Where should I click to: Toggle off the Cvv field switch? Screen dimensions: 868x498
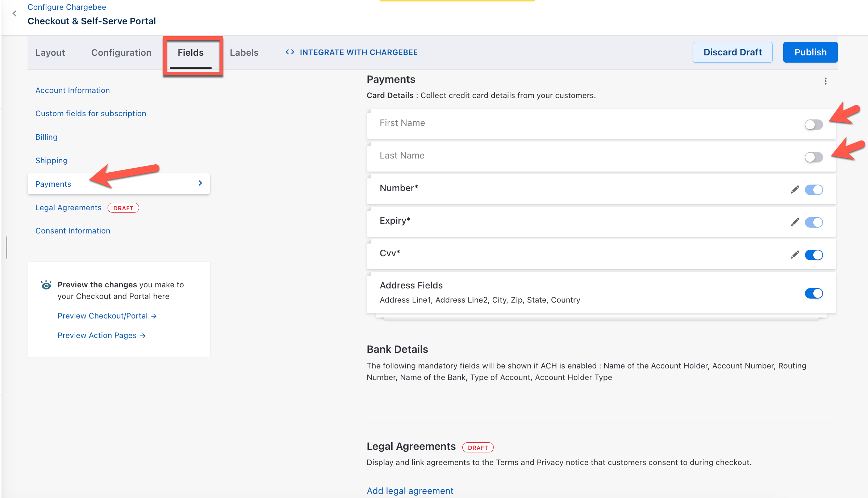tap(814, 255)
